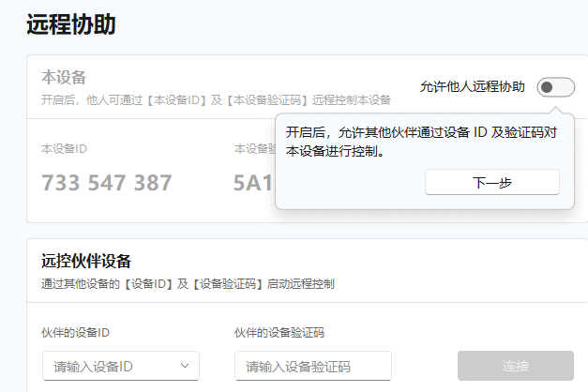
Task: Click the 开启后，他人可通过 description under 本设备
Action: pyautogui.click(x=216, y=99)
